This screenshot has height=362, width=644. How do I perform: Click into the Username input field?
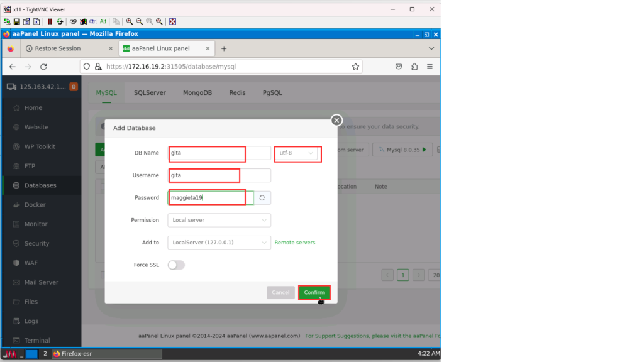219,175
